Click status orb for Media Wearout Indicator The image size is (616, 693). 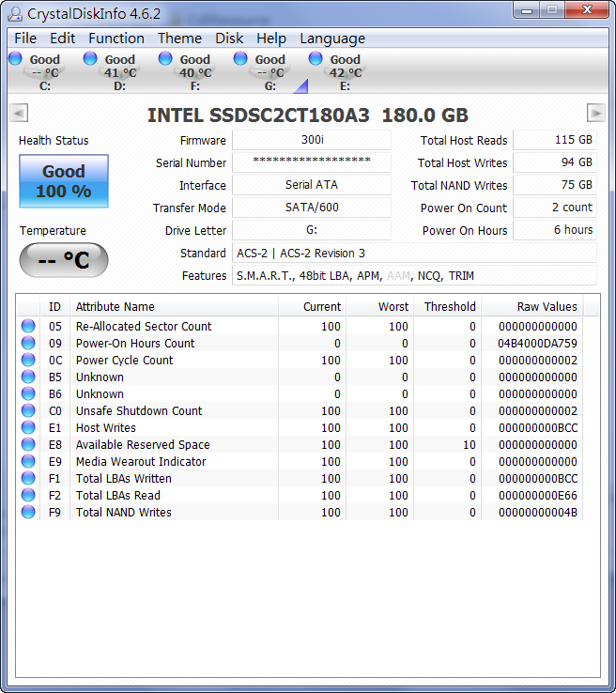pyautogui.click(x=28, y=461)
